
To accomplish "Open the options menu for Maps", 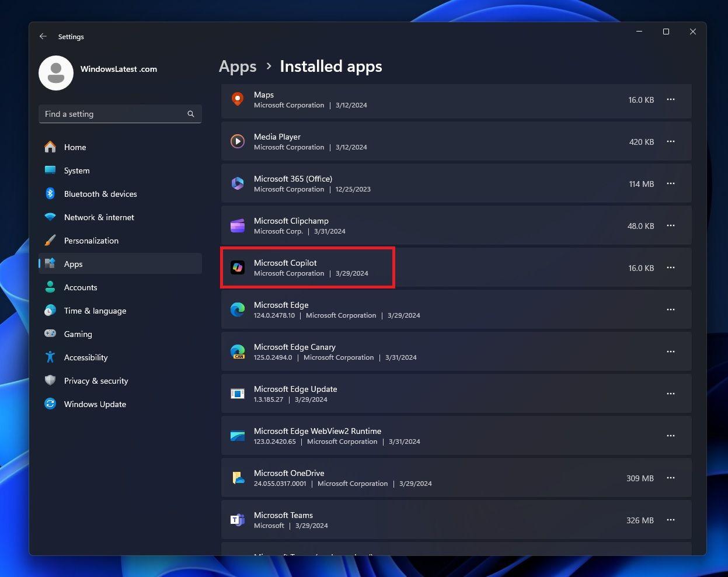I will point(670,100).
